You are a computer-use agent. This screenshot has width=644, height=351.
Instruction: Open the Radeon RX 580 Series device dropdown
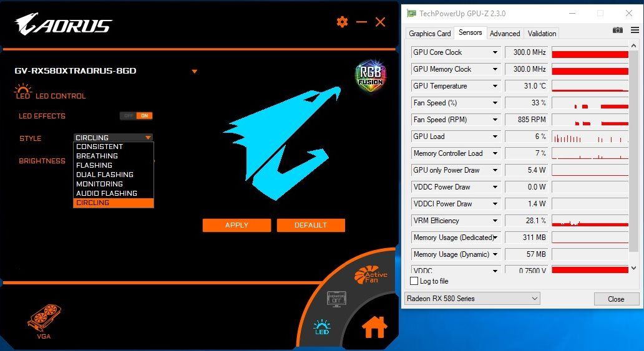coord(472,299)
